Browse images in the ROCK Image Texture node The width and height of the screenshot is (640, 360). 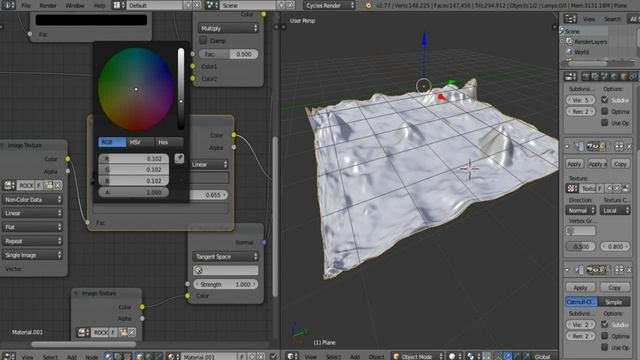coord(9,185)
